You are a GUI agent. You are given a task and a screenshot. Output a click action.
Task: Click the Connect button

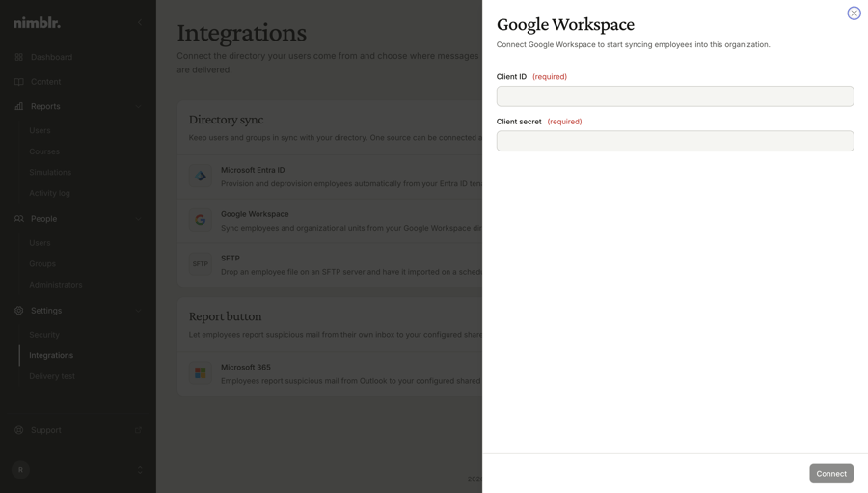[x=831, y=474]
